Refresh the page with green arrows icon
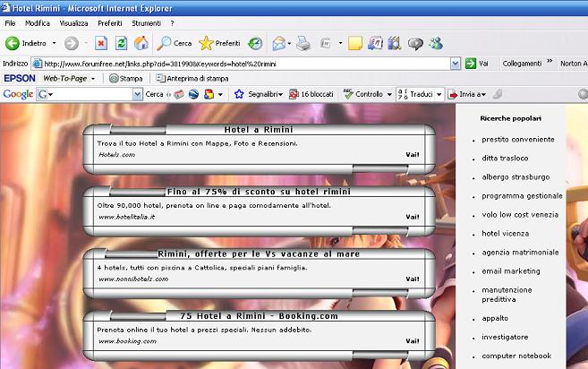The height and width of the screenshot is (369, 588). pyautogui.click(x=121, y=44)
